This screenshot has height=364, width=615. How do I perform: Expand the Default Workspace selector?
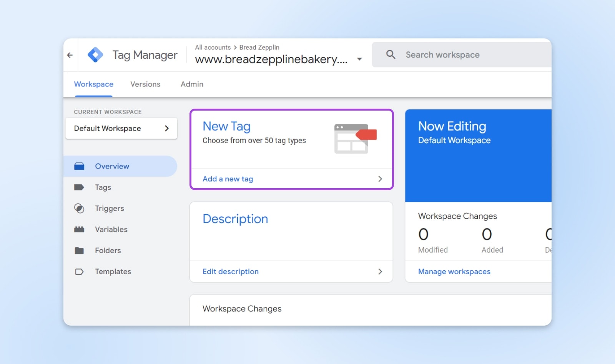121,128
